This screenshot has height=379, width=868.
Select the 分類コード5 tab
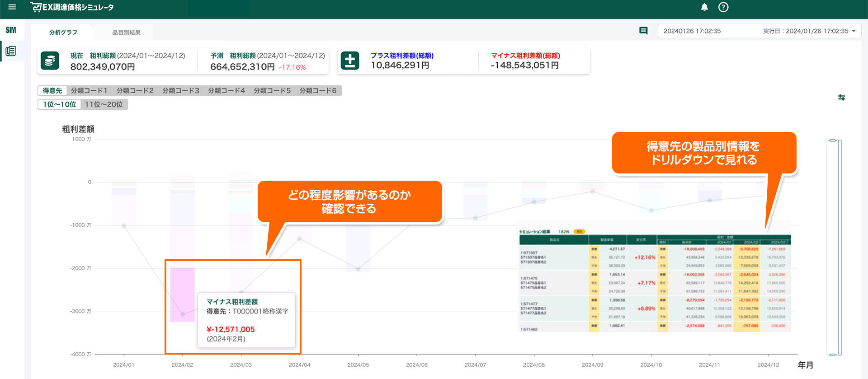(x=272, y=91)
